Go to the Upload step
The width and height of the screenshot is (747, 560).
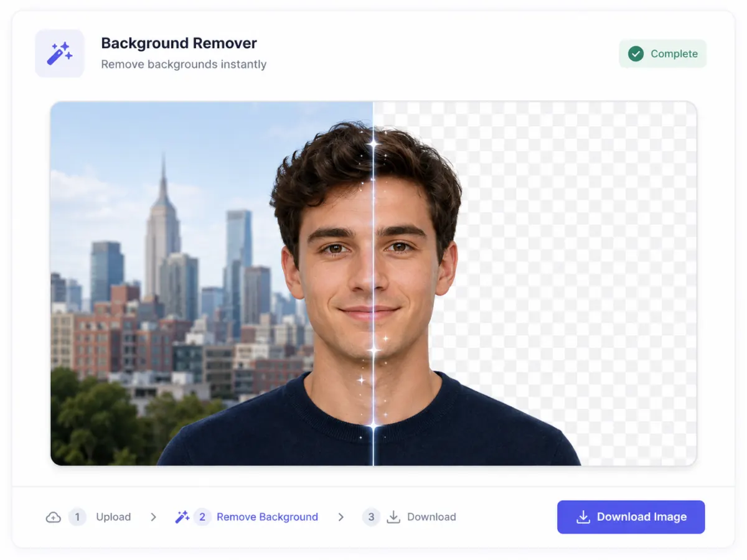[113, 517]
